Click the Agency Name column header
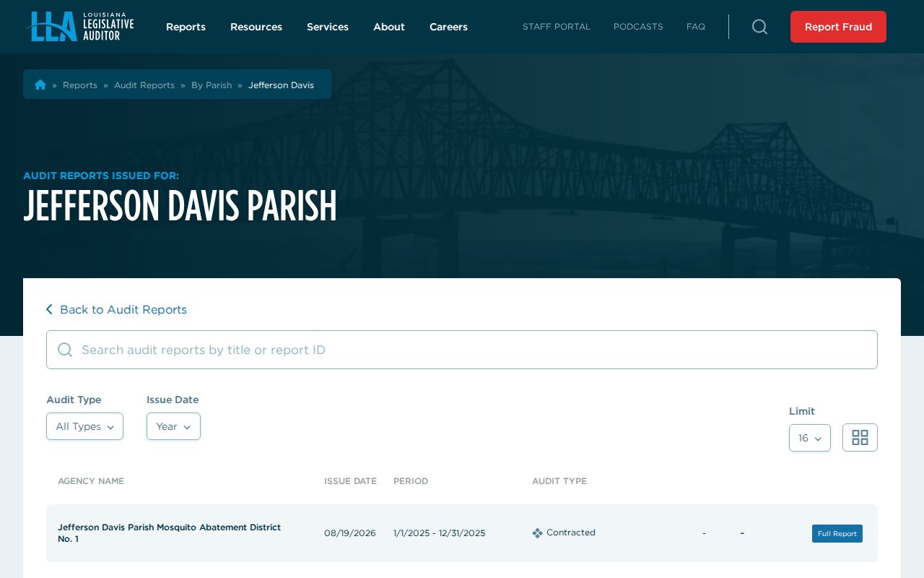924x578 pixels. (91, 481)
